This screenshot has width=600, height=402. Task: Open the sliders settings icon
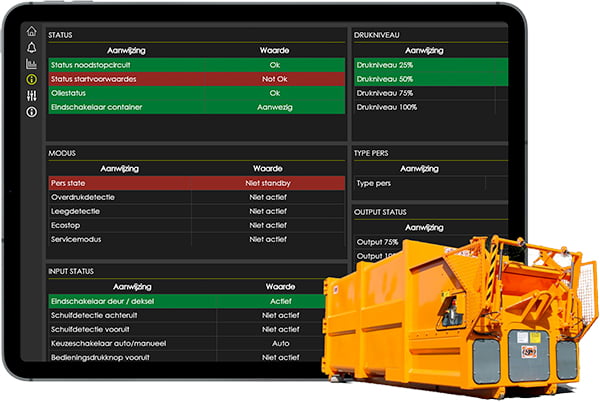pyautogui.click(x=32, y=96)
